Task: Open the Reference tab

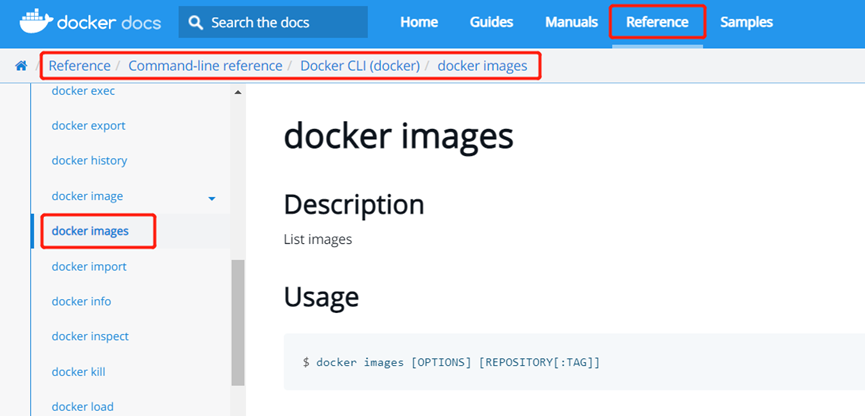Action: point(657,22)
